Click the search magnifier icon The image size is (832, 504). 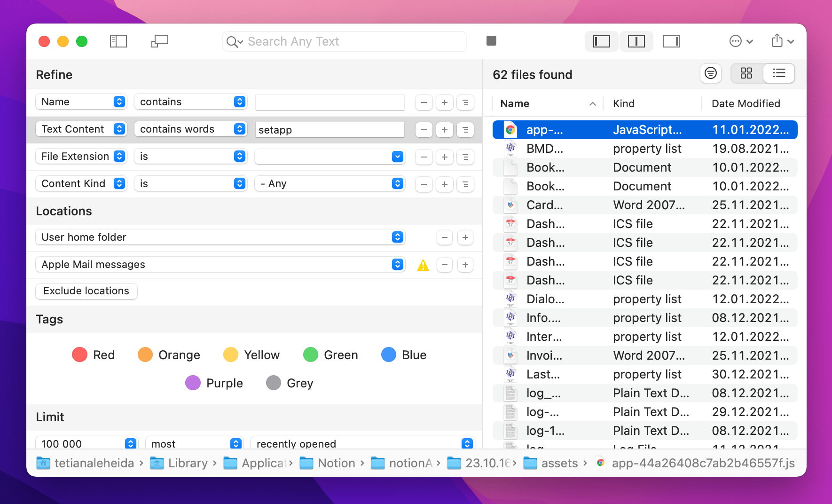point(234,42)
